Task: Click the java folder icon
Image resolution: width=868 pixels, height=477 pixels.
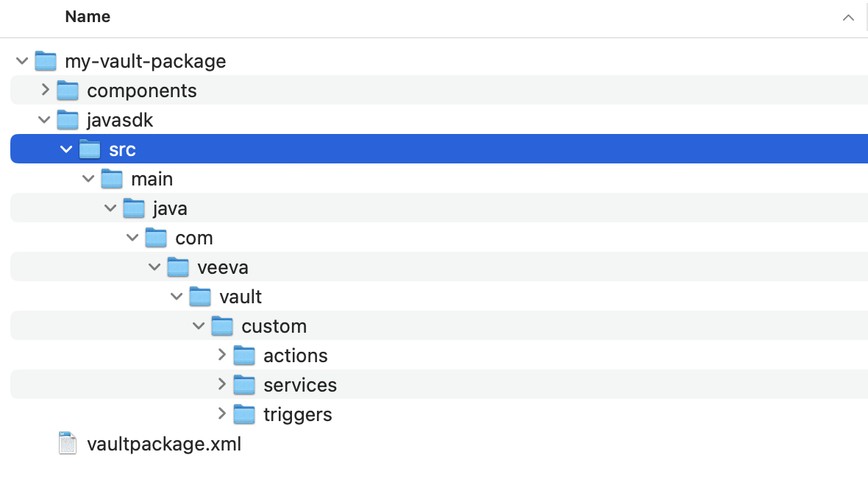Action: (134, 208)
